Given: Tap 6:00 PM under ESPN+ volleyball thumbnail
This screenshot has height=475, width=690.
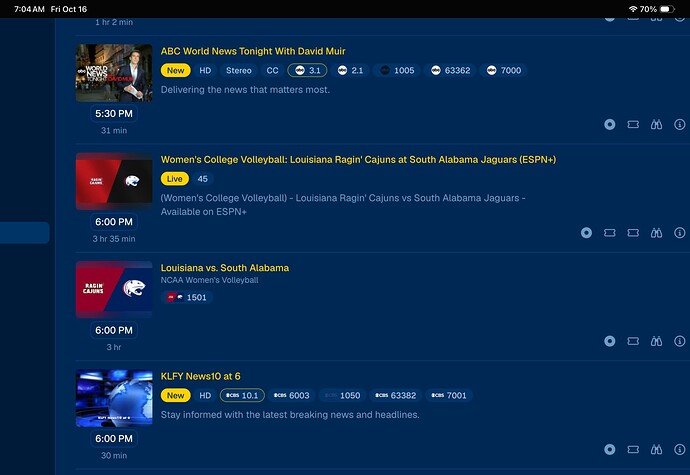Looking at the screenshot, I should 114,222.
